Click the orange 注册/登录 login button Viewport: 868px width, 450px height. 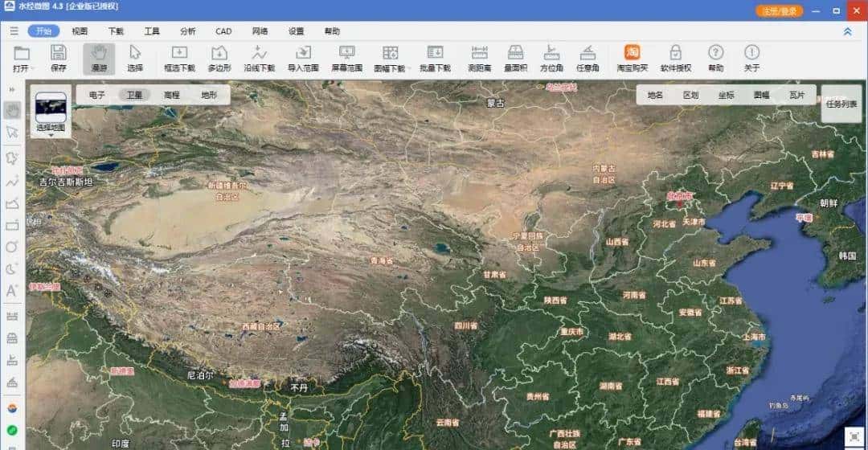coord(779,10)
